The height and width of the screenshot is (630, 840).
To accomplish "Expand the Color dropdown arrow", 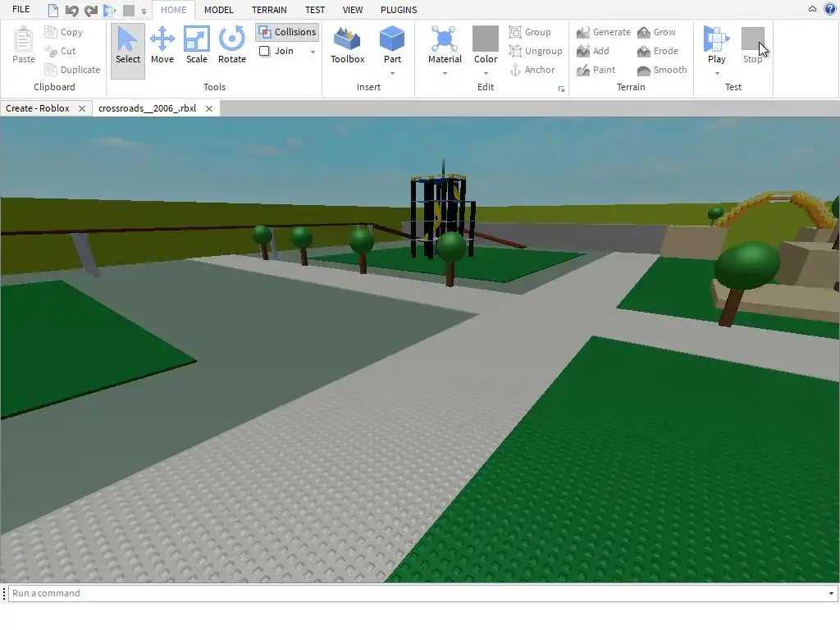I will click(x=486, y=73).
